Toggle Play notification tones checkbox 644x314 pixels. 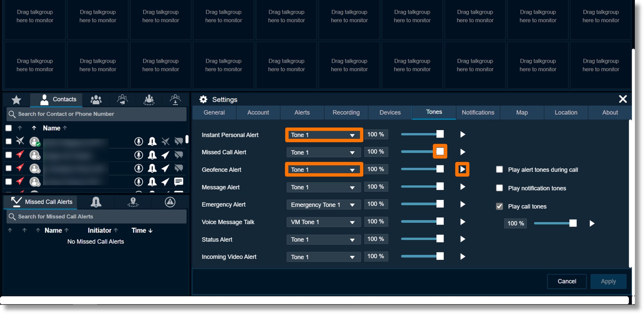(x=499, y=188)
